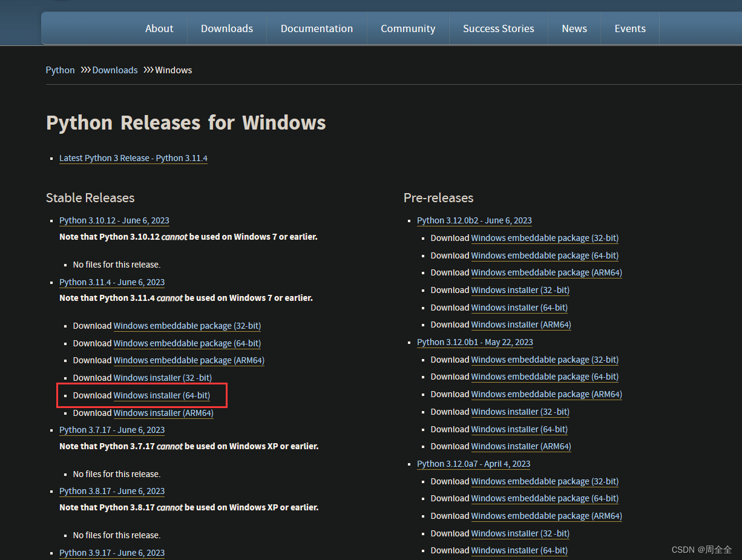The height and width of the screenshot is (560, 742).
Task: Open Latest Python 3 Release - Python 3.11.4
Action: [x=133, y=158]
